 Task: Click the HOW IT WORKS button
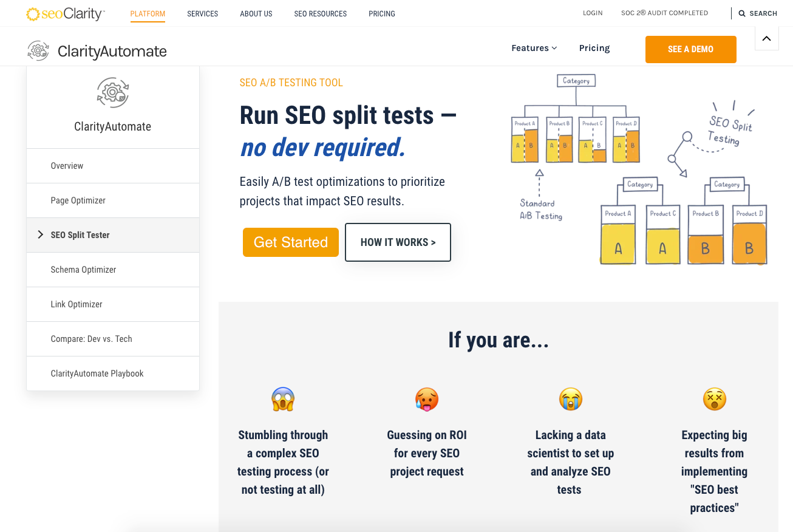398,242
